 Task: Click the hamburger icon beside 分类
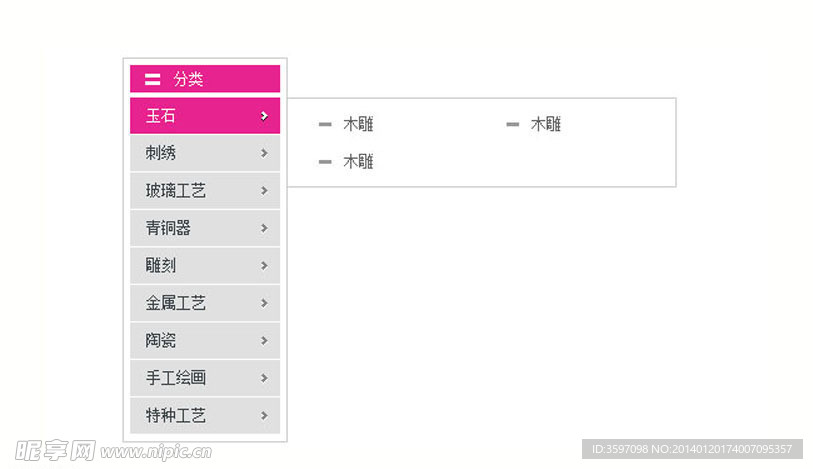(152, 79)
